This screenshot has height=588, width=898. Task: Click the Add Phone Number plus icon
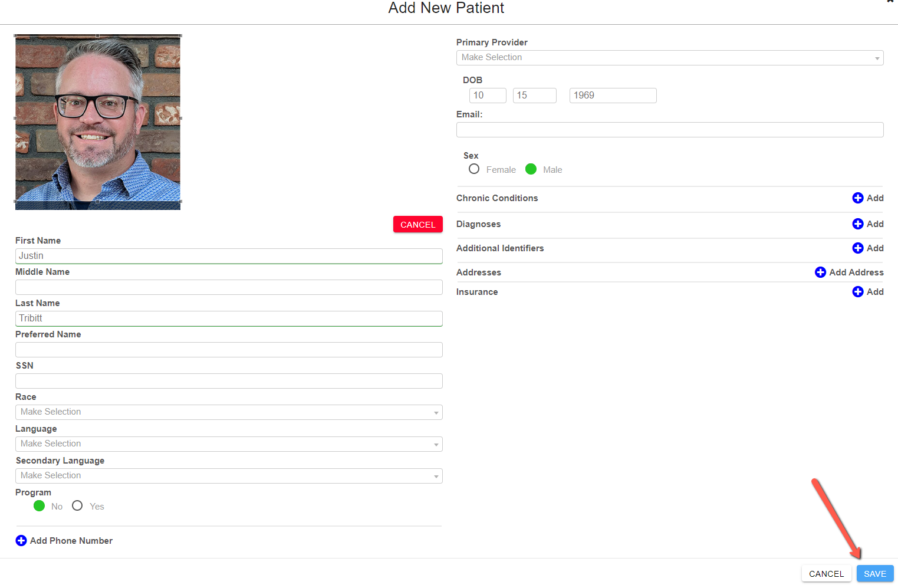[x=21, y=541]
